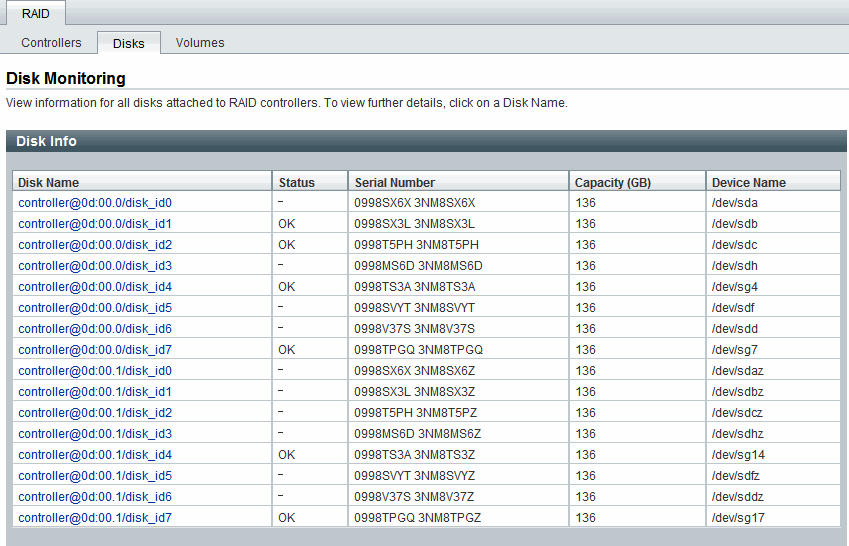Click device name /dev/sdb

[735, 224]
